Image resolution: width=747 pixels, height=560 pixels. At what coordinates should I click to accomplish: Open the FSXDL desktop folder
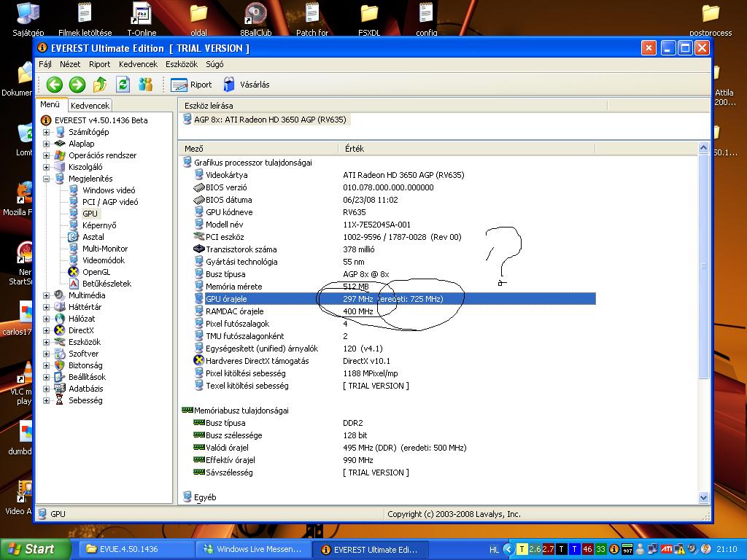(x=369, y=19)
